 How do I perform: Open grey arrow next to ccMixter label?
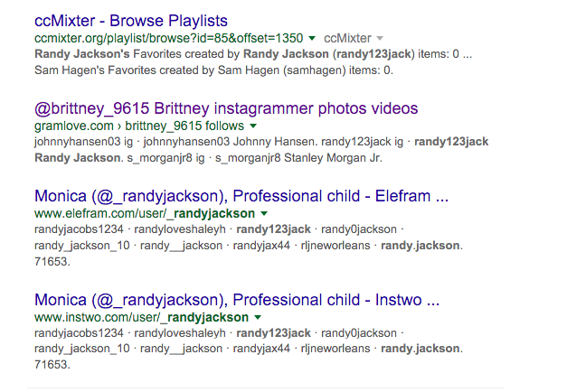(380, 38)
